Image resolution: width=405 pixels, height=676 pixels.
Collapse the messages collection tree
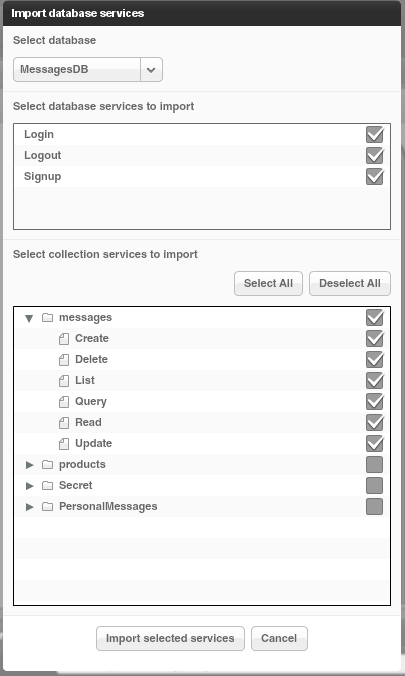point(29,318)
